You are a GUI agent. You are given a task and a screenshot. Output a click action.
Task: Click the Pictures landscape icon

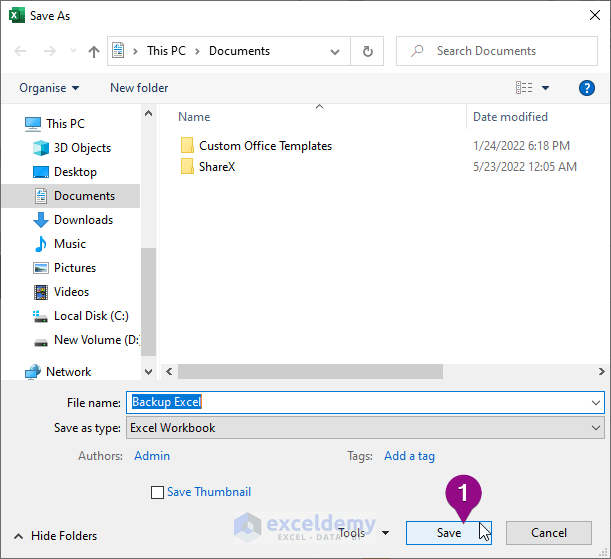click(41, 268)
